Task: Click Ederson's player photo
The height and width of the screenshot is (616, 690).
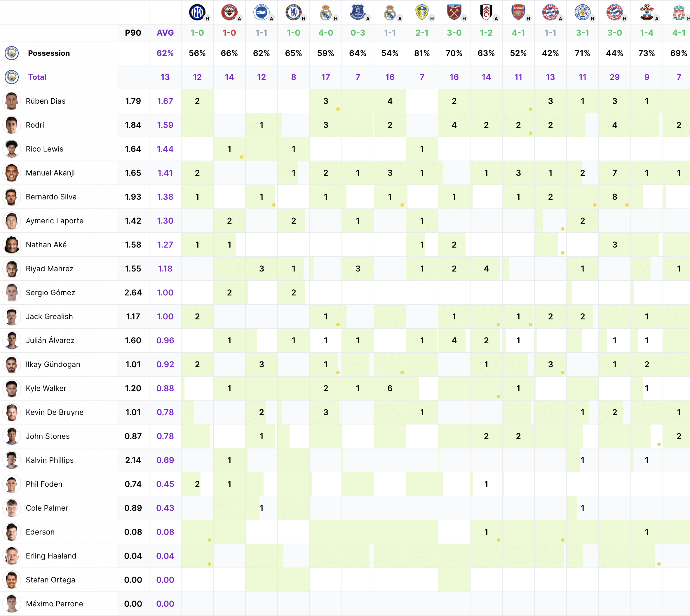Action: tap(11, 532)
